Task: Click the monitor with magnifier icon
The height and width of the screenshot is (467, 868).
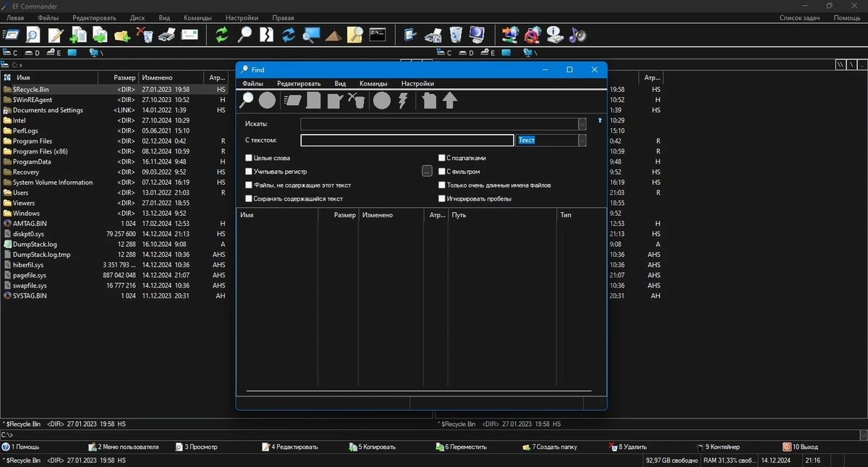Action: 311,34
